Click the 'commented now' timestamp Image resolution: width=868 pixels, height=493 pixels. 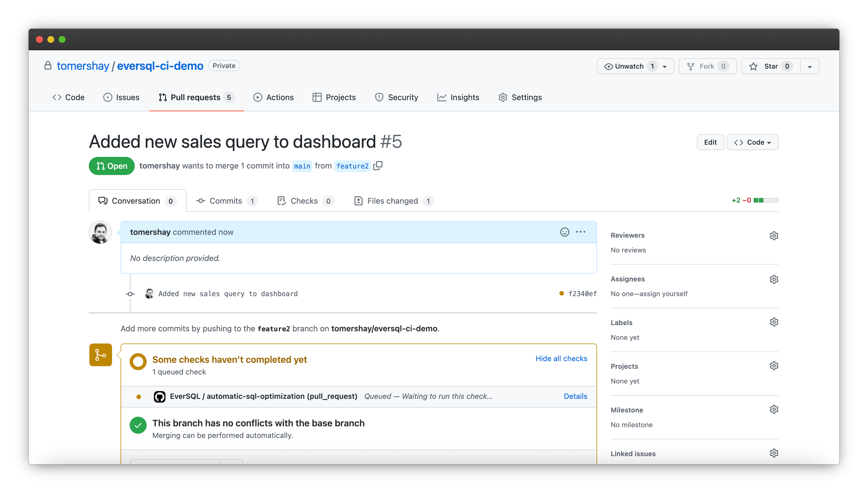[x=203, y=232]
